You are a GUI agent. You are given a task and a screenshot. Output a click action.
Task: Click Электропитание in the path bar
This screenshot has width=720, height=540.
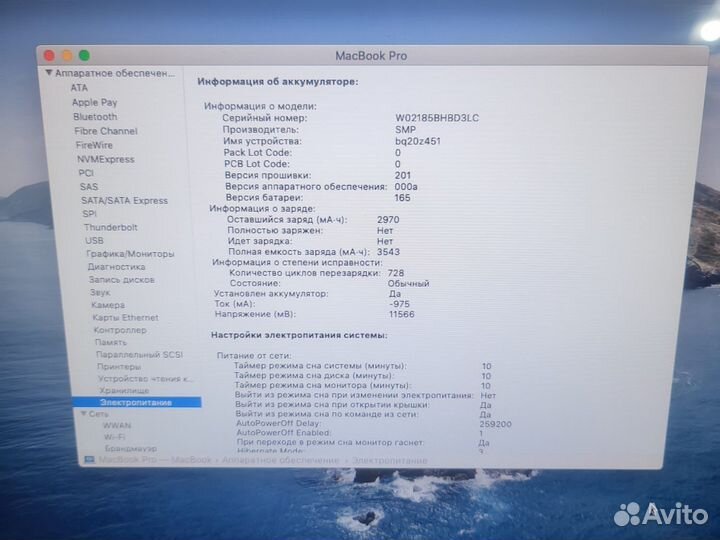tap(389, 460)
